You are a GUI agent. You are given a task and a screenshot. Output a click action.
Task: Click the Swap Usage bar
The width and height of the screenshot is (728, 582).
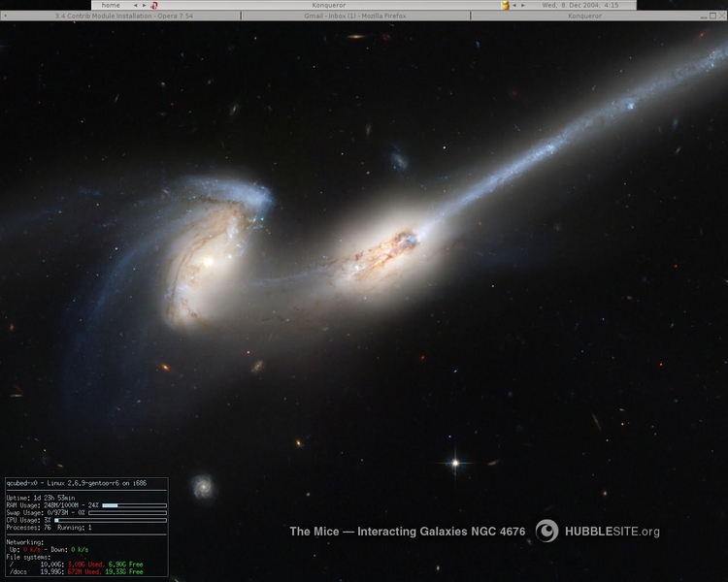pos(126,513)
